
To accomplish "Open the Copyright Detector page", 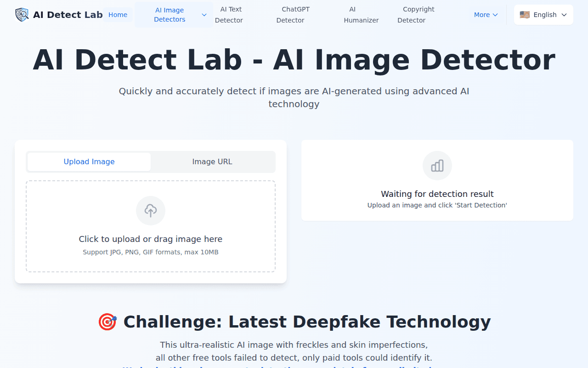I will tap(416, 15).
